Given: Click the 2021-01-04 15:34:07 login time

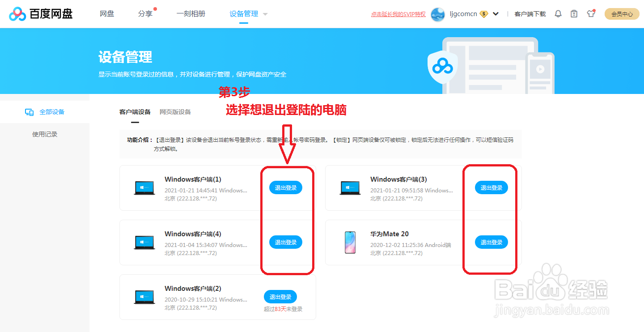Looking at the screenshot, I should (x=206, y=245).
